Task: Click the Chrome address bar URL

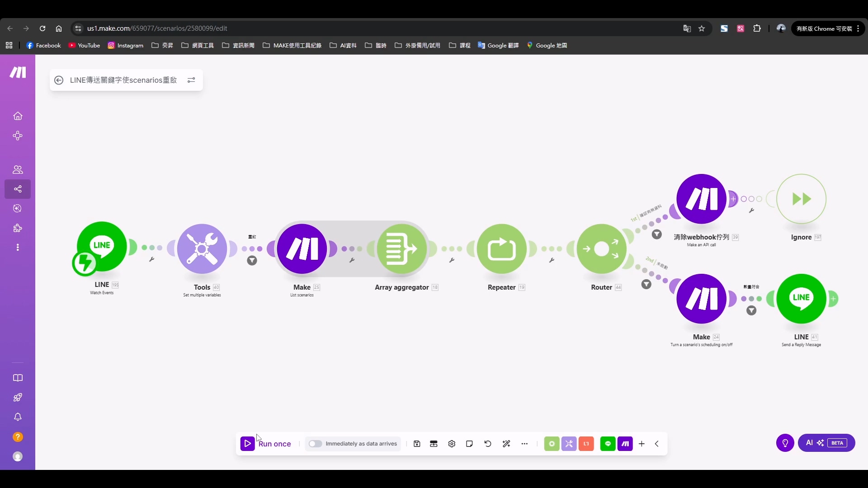Action: pyautogui.click(x=157, y=28)
